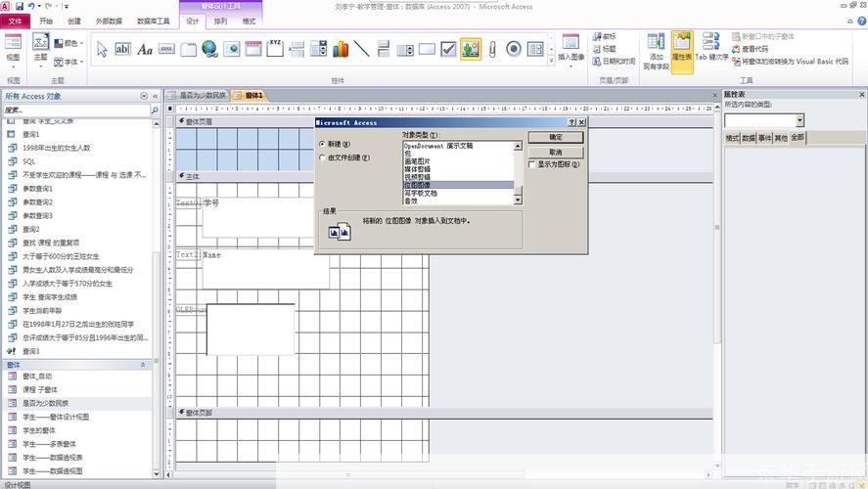Click the 确定 (OK) button in dialog
The image size is (868, 489).
coord(556,137)
